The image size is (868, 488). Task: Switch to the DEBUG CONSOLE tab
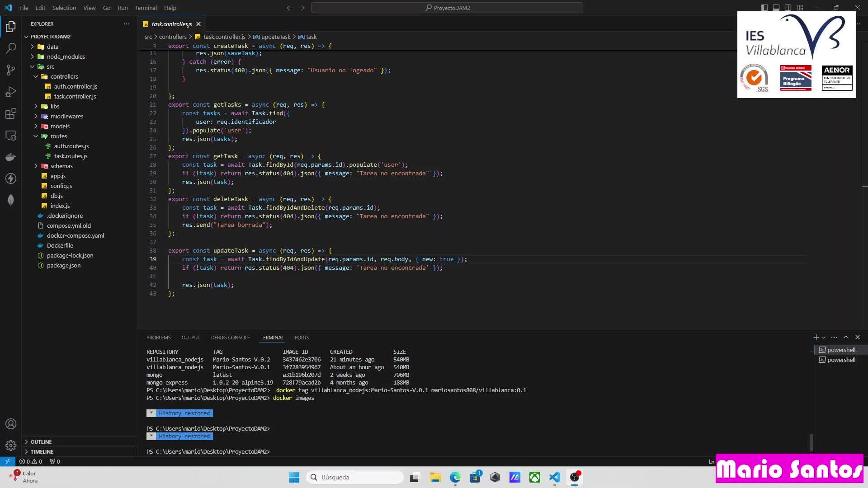click(x=230, y=338)
